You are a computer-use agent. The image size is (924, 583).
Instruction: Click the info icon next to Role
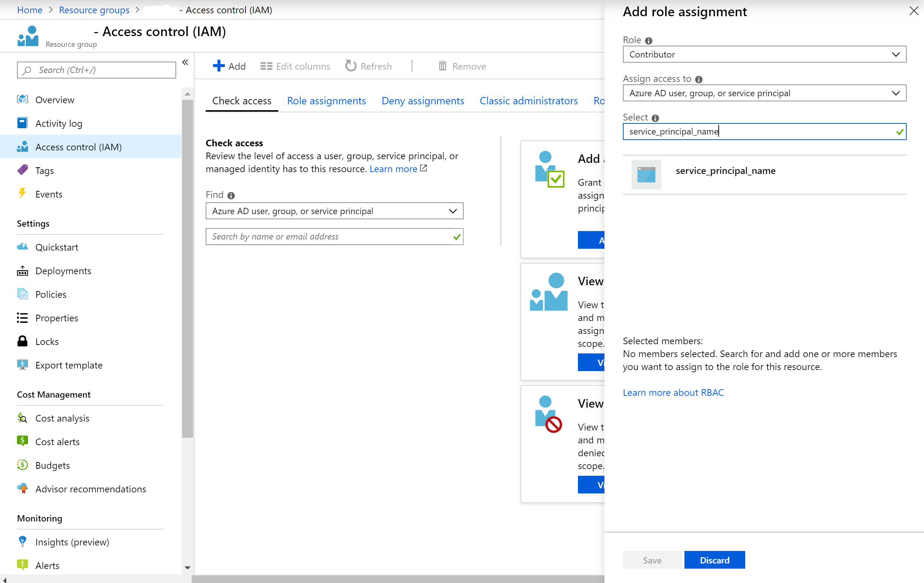point(649,41)
